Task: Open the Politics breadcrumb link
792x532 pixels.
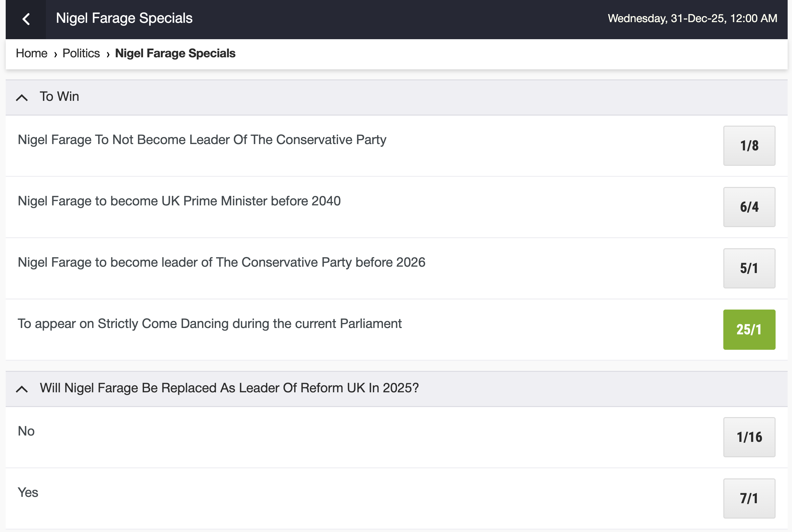Action: [81, 53]
